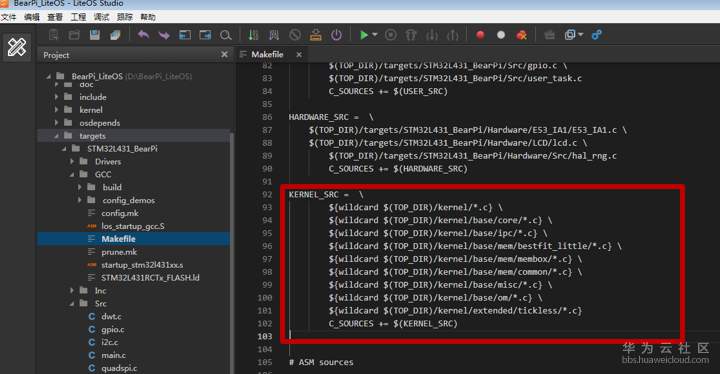The height and width of the screenshot is (374, 720).
Task: Click the white circle toolbar icon
Action: tap(501, 35)
